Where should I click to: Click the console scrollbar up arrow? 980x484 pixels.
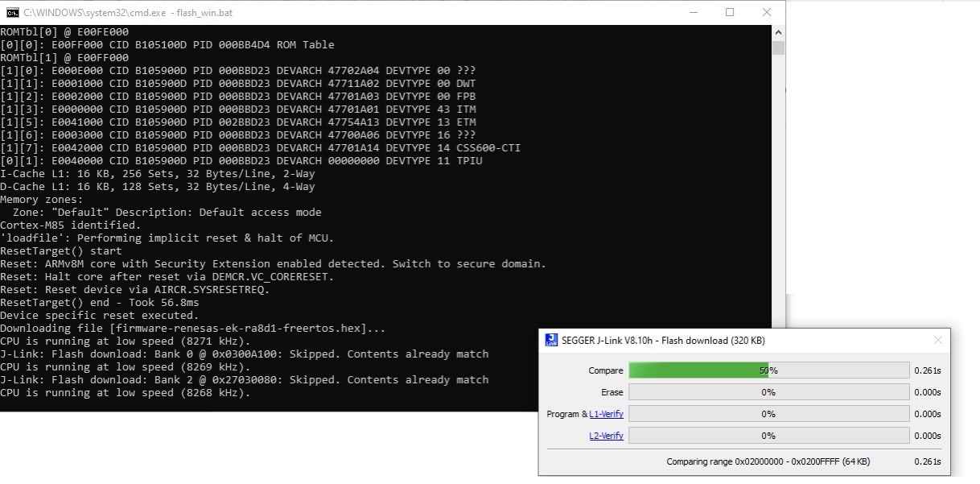tap(778, 32)
